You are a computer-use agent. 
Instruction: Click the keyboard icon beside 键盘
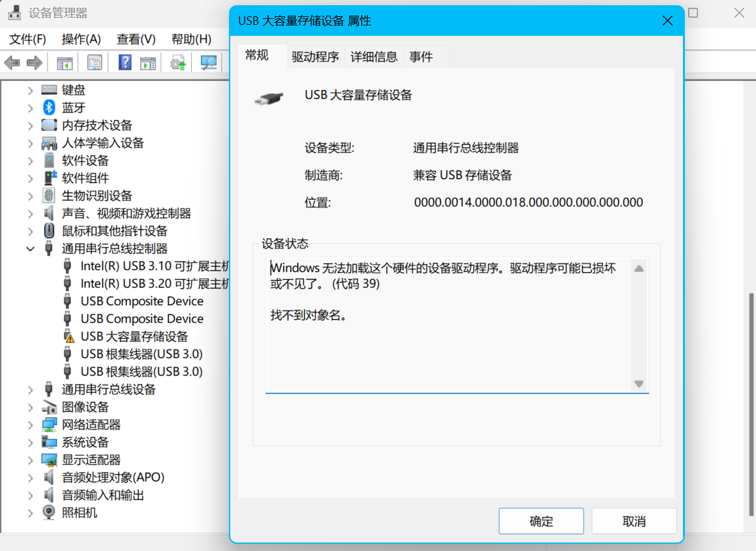click(x=49, y=90)
